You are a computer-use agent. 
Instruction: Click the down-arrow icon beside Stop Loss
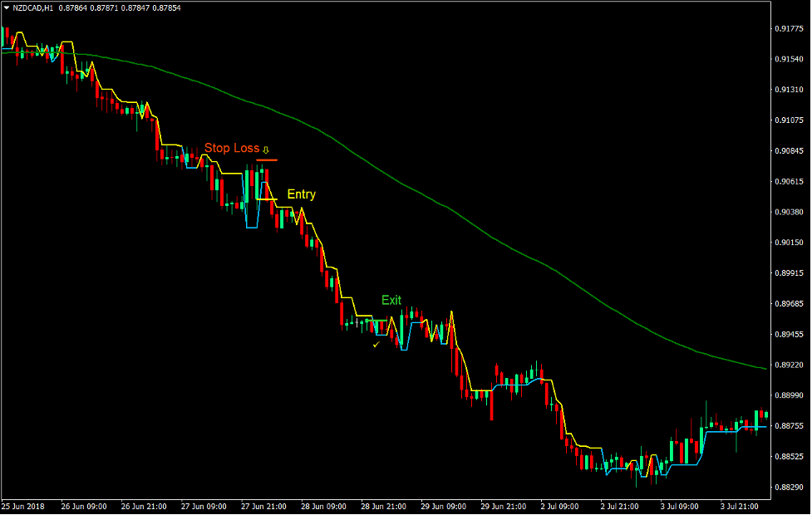[265, 149]
